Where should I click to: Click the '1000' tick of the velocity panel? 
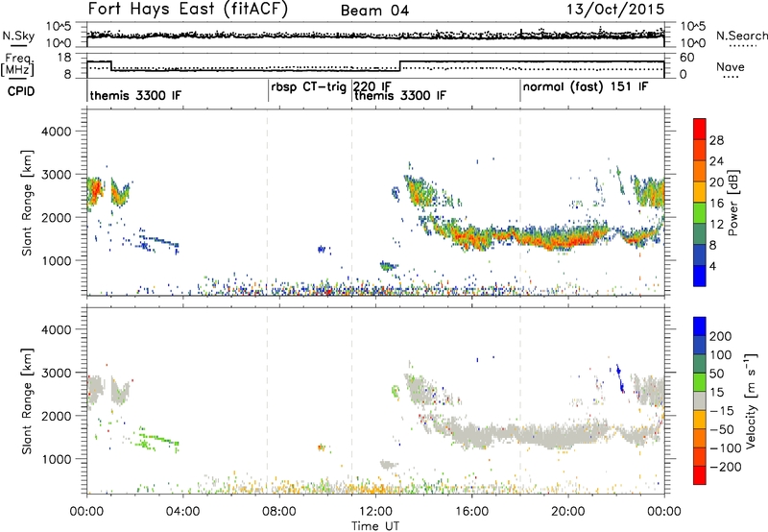tap(56, 459)
